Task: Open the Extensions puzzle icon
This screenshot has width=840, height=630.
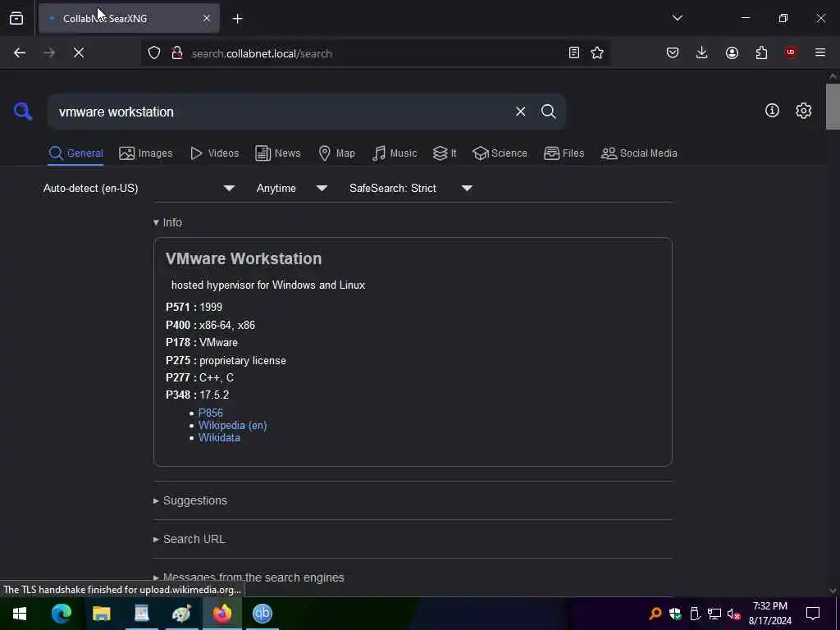Action: click(761, 52)
